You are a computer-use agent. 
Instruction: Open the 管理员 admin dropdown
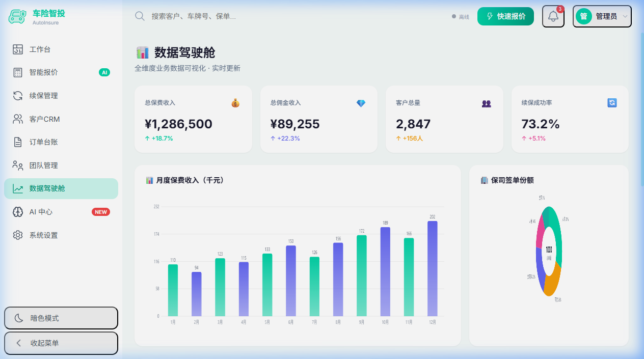(x=602, y=16)
